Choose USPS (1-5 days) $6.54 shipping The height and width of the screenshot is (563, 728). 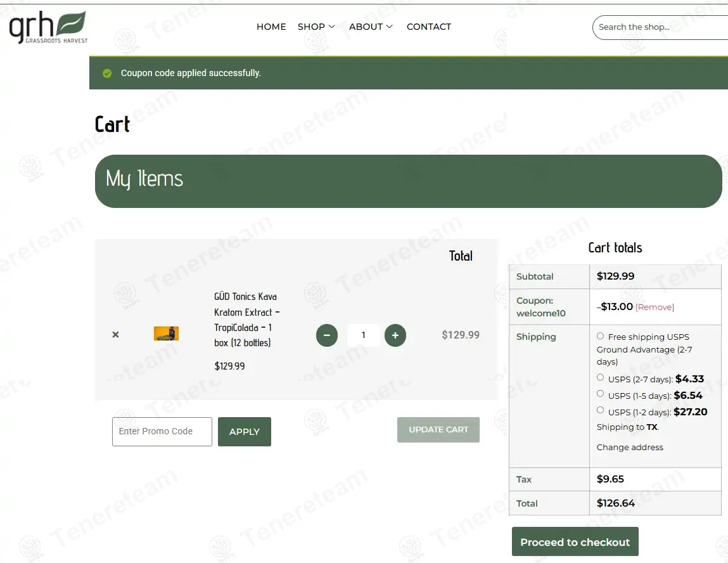(x=600, y=394)
